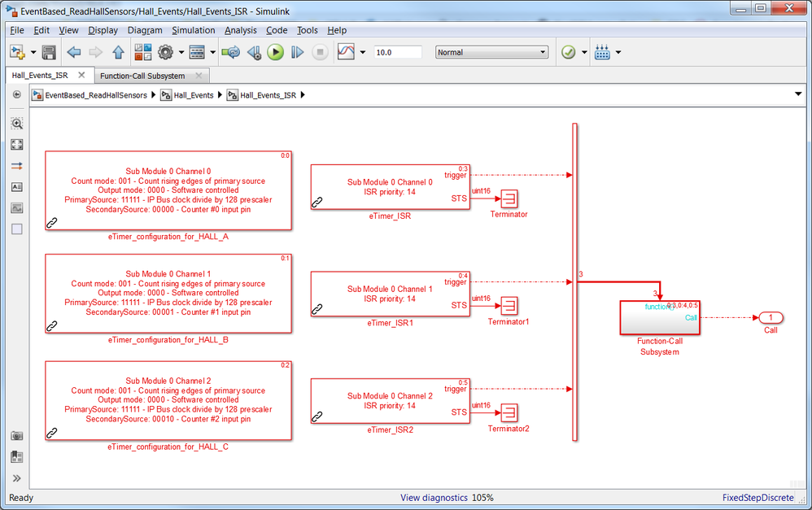
Task: Click the Step Back toolbar icon
Action: [x=254, y=52]
